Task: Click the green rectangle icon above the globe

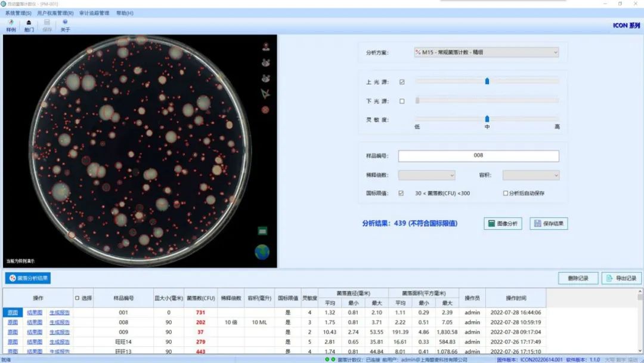Action: click(x=262, y=230)
